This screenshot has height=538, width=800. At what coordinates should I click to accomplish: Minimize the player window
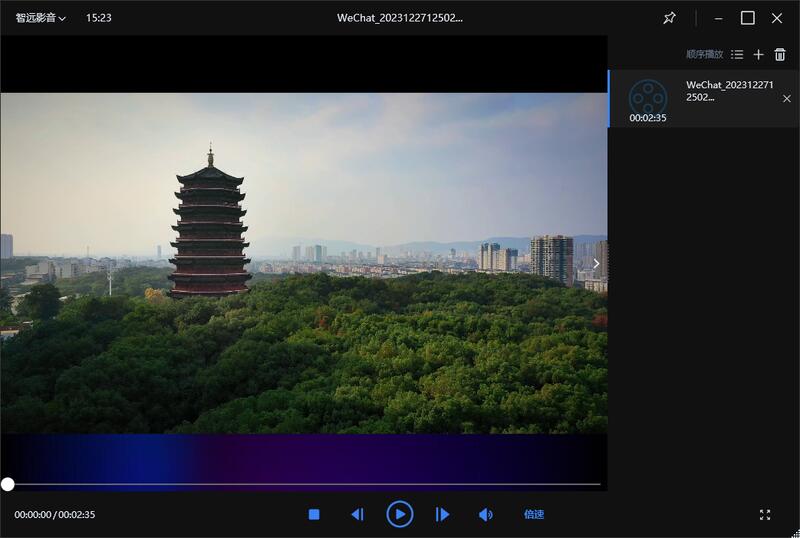click(x=718, y=18)
